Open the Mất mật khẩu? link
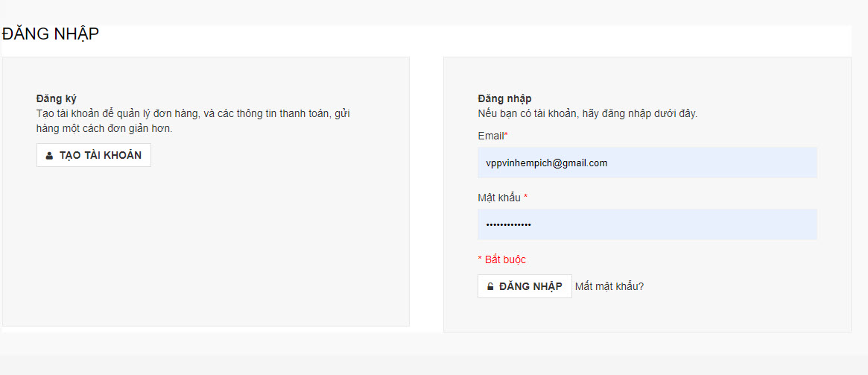The width and height of the screenshot is (868, 375). [609, 286]
